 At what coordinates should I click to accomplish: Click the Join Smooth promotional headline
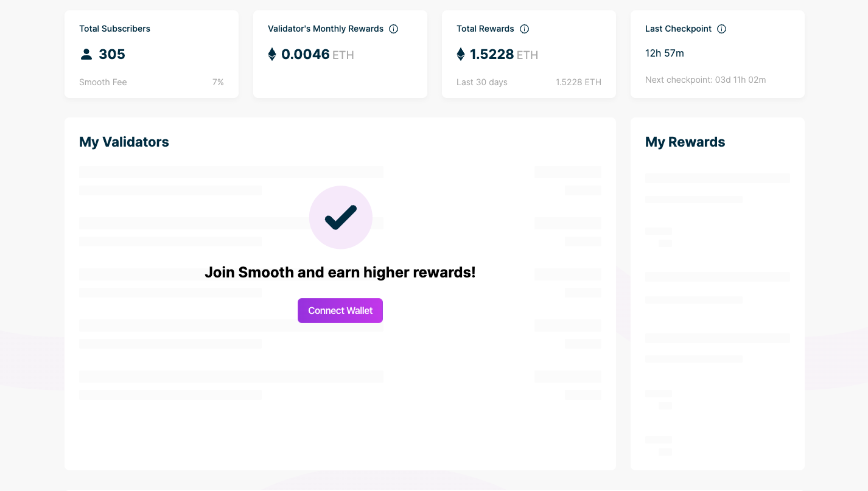coord(340,272)
